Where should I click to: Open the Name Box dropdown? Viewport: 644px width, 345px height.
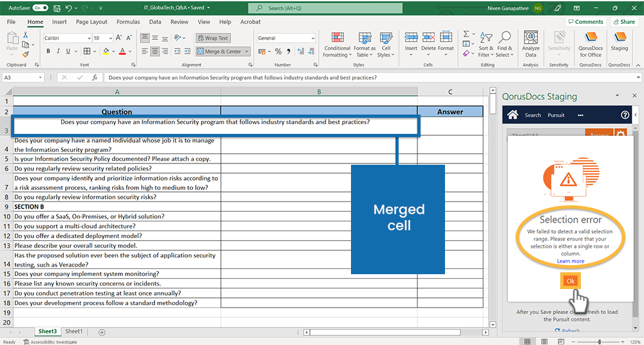coord(40,77)
